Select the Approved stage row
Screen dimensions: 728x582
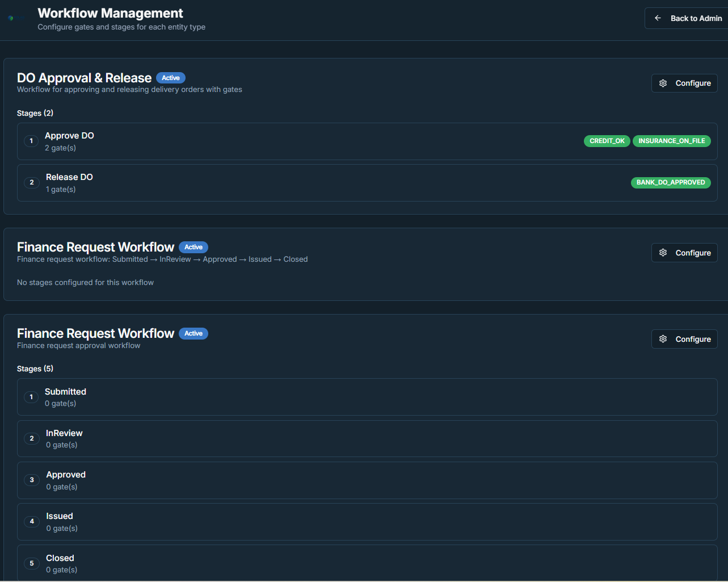pos(367,480)
